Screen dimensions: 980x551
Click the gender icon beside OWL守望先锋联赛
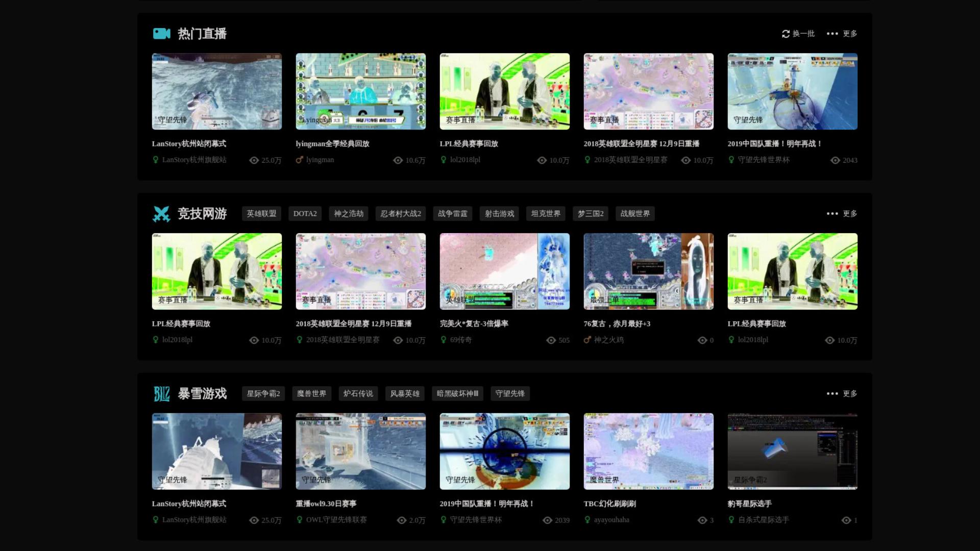(x=300, y=520)
